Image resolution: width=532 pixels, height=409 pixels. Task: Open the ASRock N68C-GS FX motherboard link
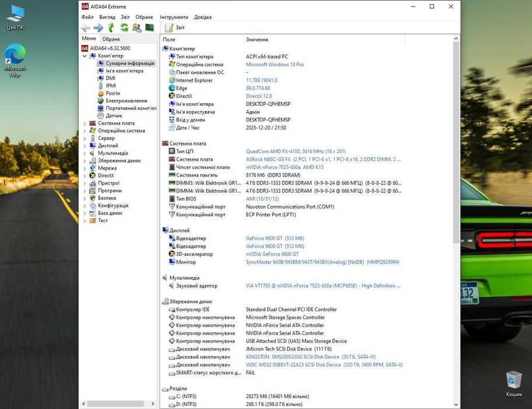pos(323,159)
